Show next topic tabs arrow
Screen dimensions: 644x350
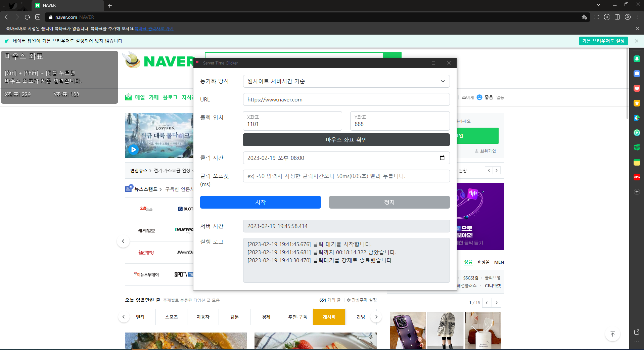click(x=376, y=317)
